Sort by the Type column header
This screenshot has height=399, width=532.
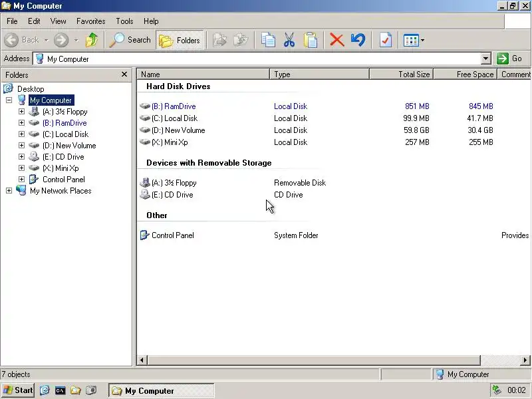coord(319,74)
